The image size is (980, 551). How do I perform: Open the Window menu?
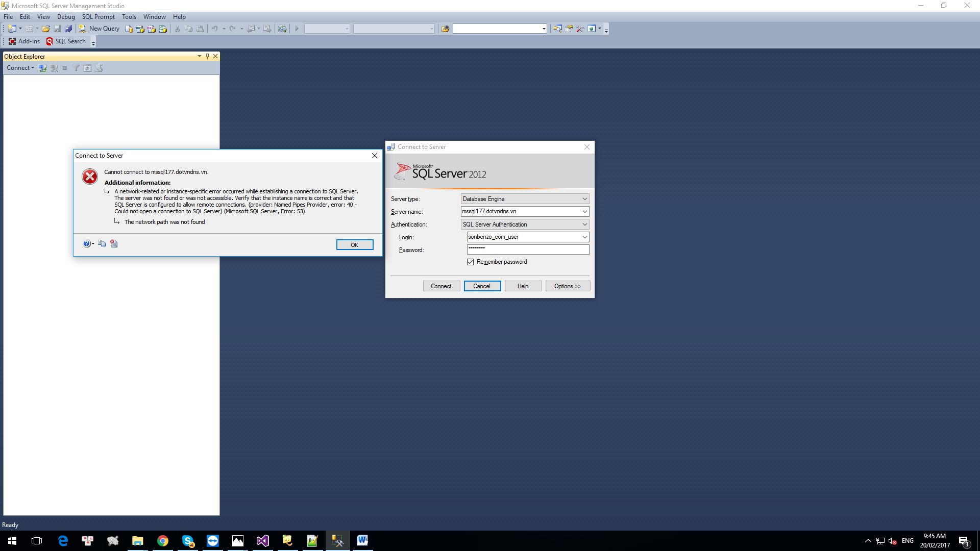tap(154, 17)
